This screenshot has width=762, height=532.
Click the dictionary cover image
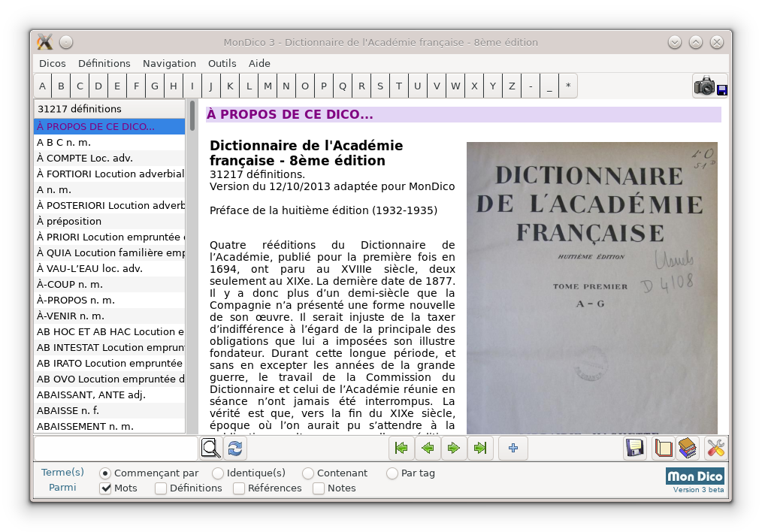pyautogui.click(x=592, y=288)
